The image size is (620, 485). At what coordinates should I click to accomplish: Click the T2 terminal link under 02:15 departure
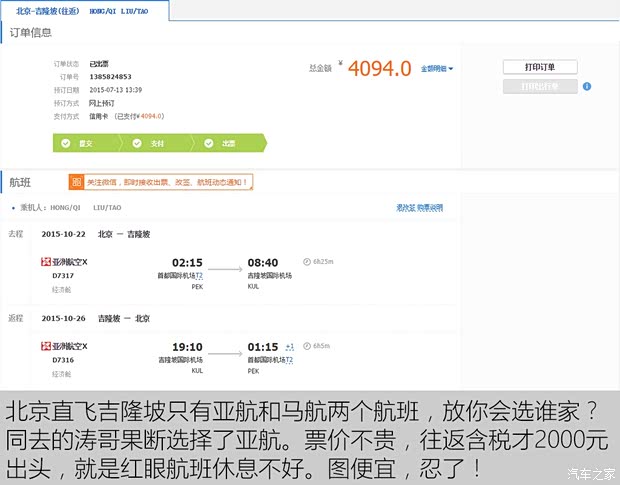tap(199, 276)
